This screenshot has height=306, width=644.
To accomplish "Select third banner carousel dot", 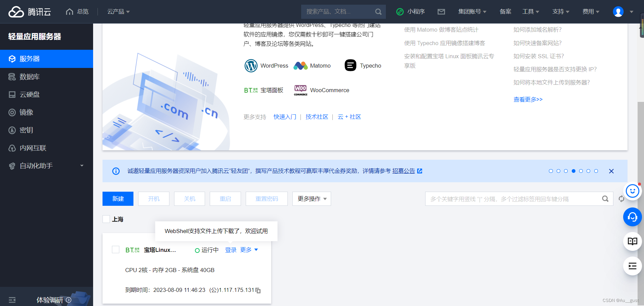I will coord(566,171).
